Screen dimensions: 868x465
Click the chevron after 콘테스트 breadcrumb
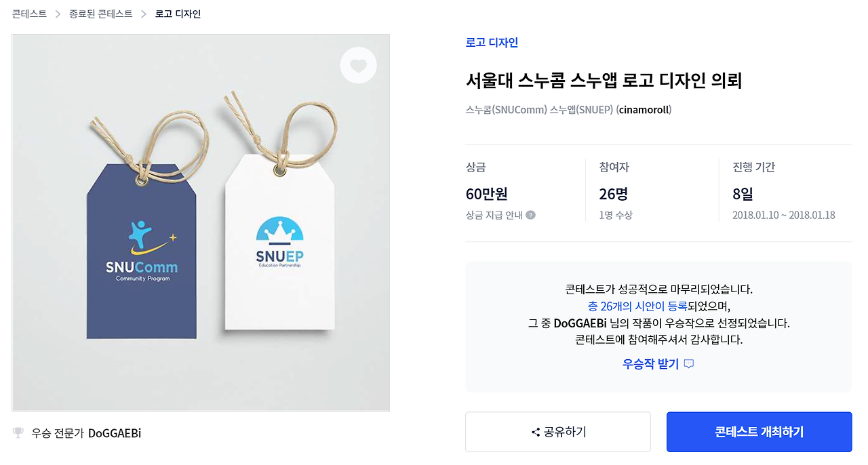coord(58,14)
